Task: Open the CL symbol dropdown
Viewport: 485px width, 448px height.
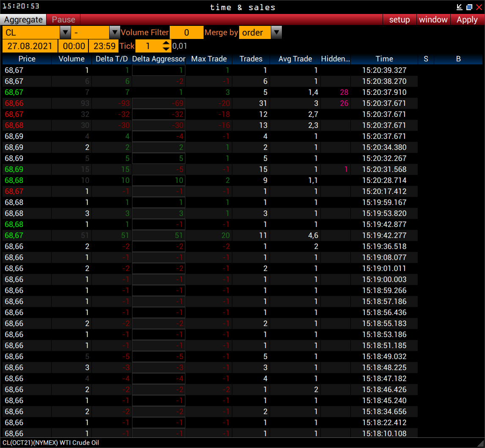Action: [65, 32]
